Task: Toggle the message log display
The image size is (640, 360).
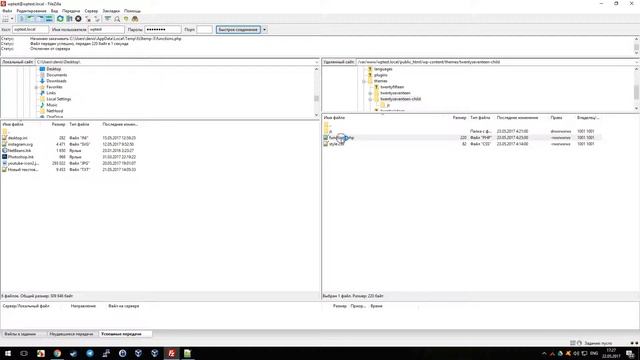Action: tap(22, 19)
